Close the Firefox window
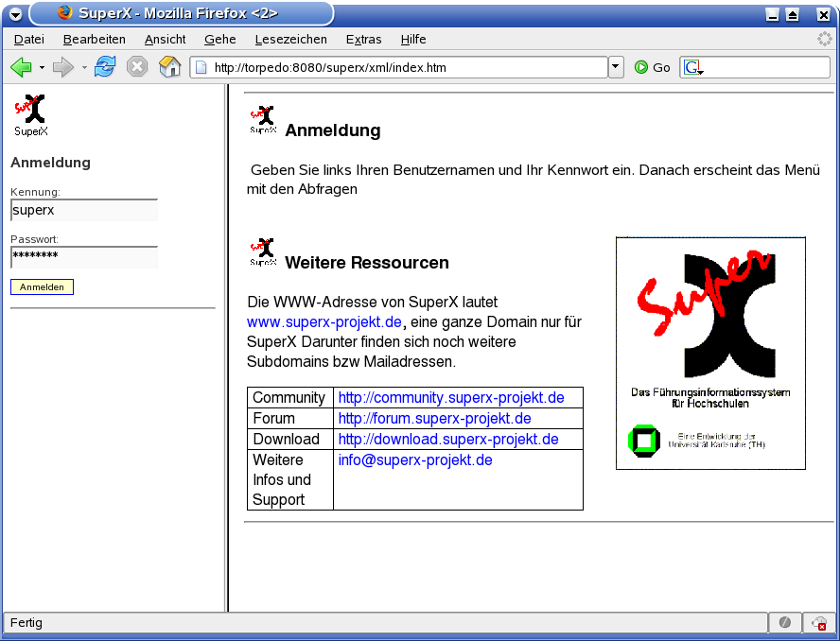The width and height of the screenshot is (840, 641). (823, 14)
